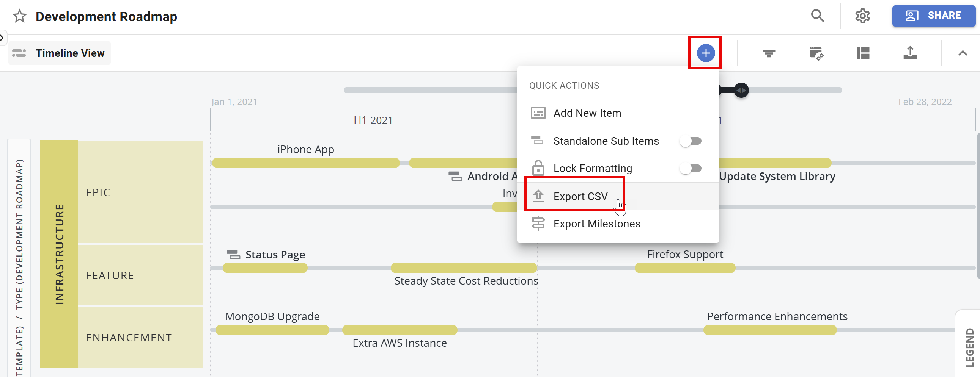Image resolution: width=980 pixels, height=377 pixels.
Task: Collapse the toolbar with the chevron
Action: click(963, 53)
